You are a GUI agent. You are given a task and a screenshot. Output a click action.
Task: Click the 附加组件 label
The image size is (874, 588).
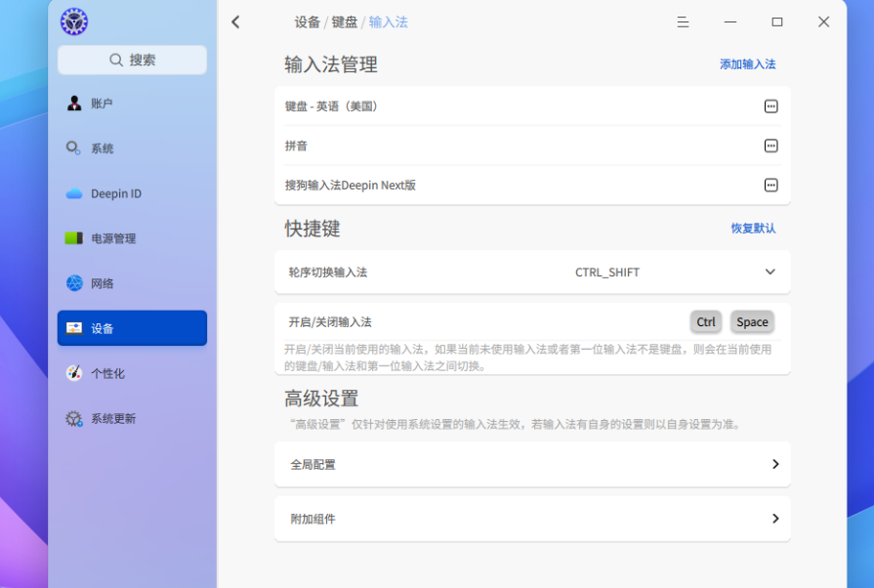pyautogui.click(x=312, y=519)
